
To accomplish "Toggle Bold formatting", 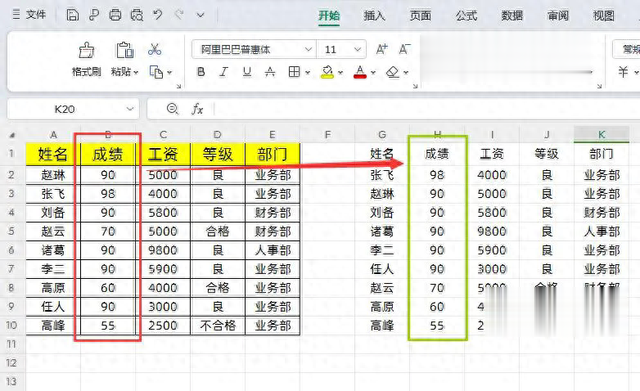I will pyautogui.click(x=201, y=72).
